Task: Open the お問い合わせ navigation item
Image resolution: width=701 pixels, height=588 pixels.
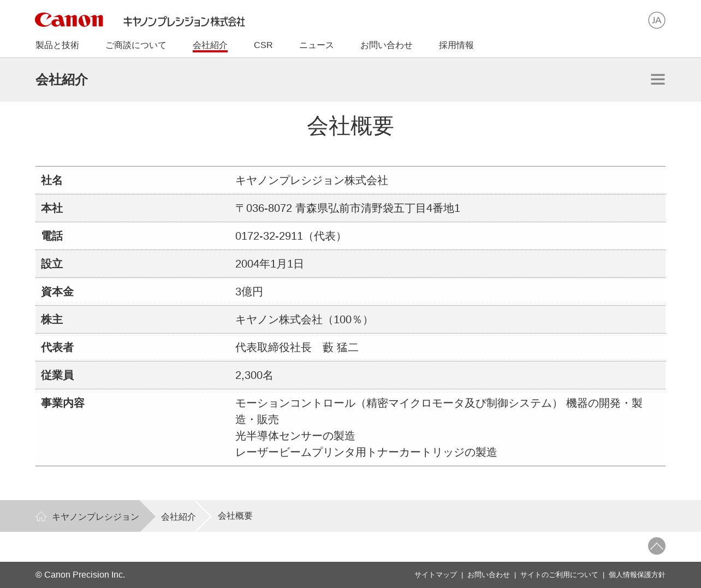Action: [x=387, y=45]
